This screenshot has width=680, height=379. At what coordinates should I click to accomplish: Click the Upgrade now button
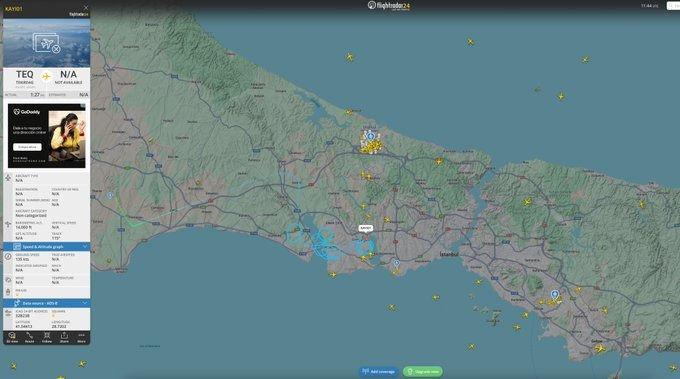[x=423, y=372]
